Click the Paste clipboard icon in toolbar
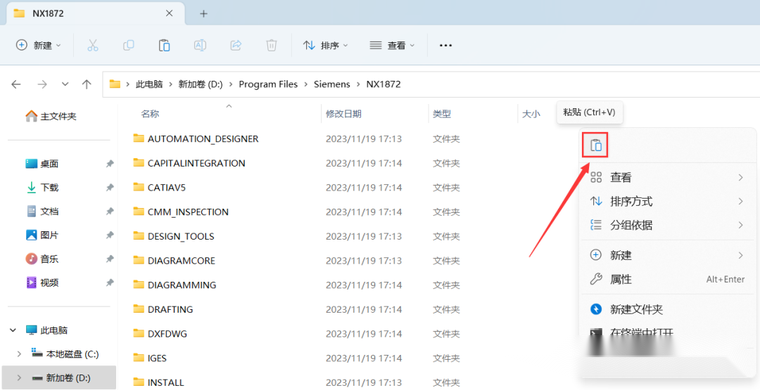The width and height of the screenshot is (760, 390). [164, 45]
